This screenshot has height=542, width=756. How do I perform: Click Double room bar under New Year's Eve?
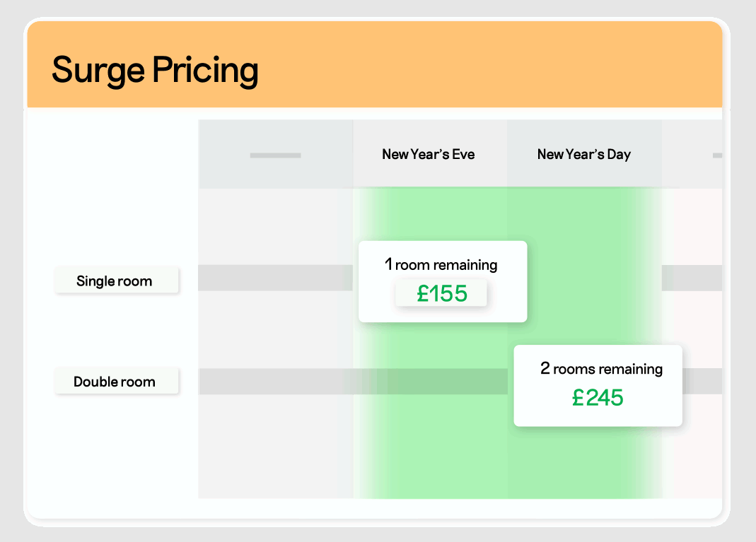pos(429,382)
